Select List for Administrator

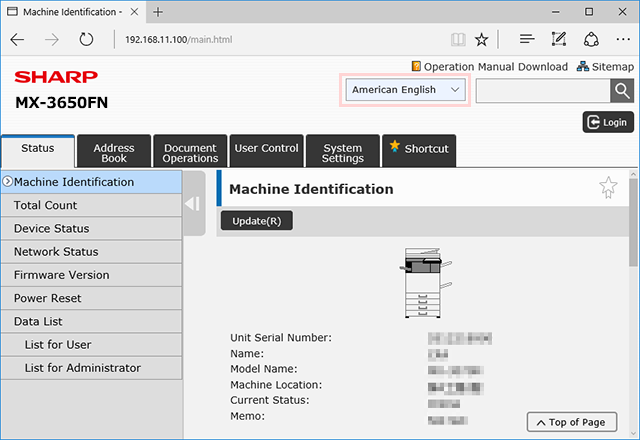click(91, 368)
